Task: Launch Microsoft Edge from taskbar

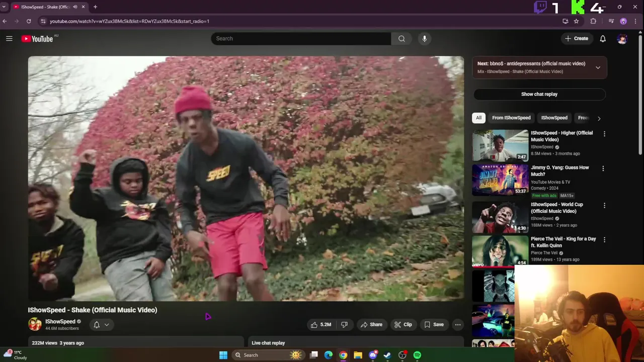Action: tap(329, 355)
